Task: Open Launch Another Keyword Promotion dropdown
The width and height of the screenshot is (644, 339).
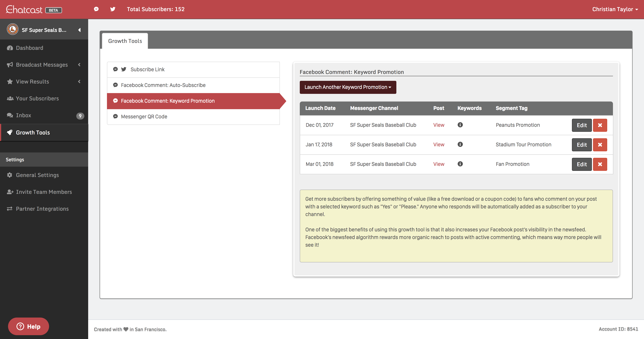Action: pyautogui.click(x=348, y=87)
